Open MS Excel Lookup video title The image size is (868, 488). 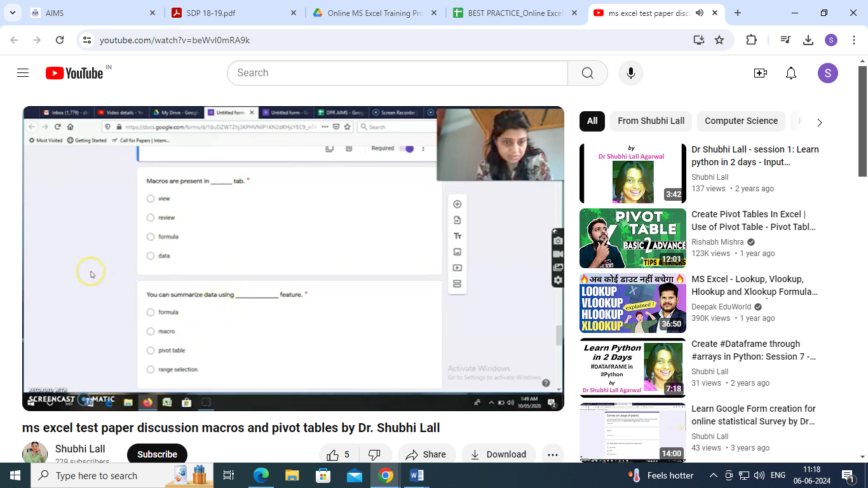point(755,285)
